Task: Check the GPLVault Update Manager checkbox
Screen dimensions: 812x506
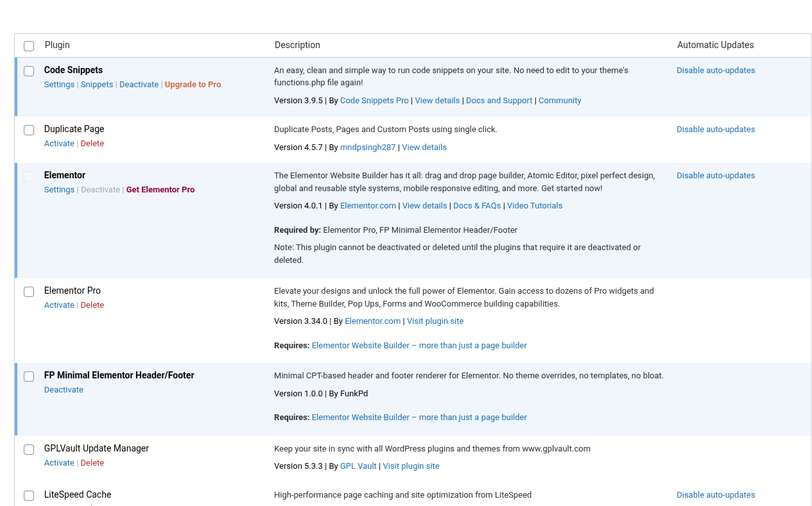Action: 28,450
